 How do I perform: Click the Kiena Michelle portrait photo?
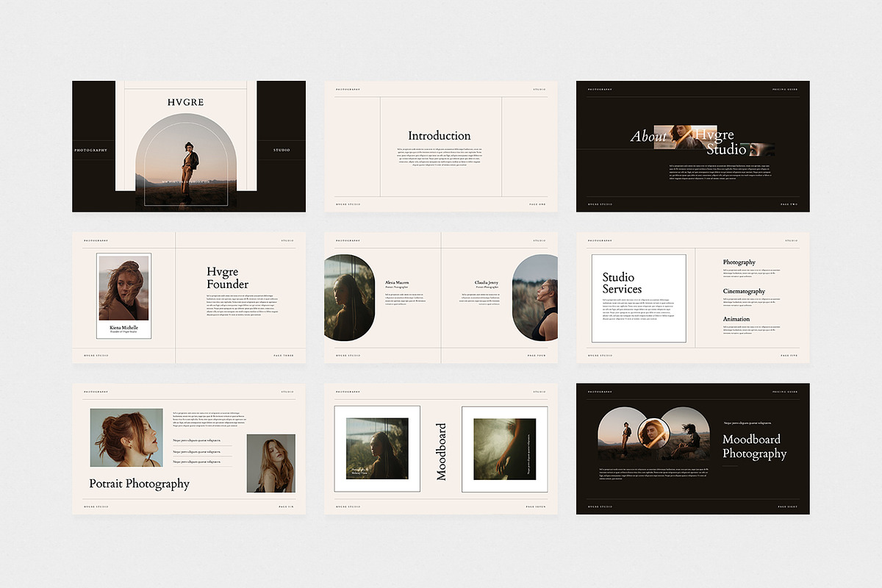point(123,287)
